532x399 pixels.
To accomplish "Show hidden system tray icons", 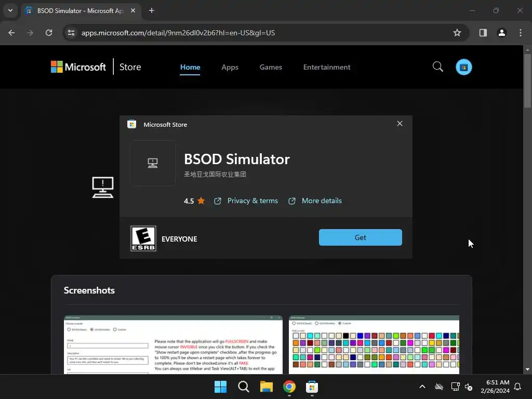I will [422, 387].
